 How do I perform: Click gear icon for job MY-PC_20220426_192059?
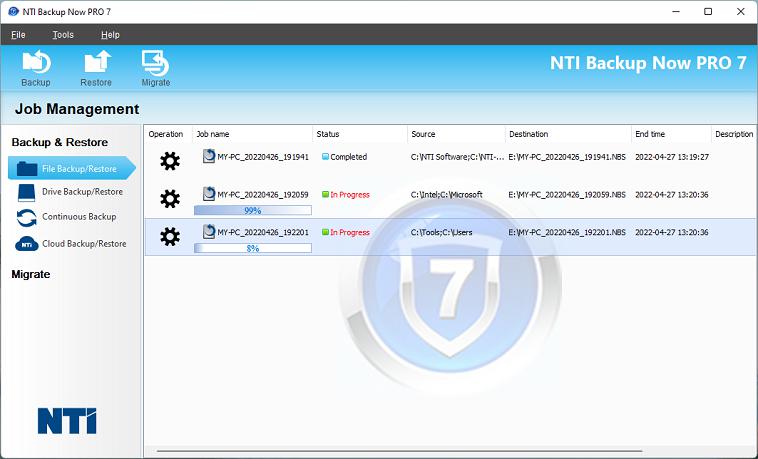170,198
